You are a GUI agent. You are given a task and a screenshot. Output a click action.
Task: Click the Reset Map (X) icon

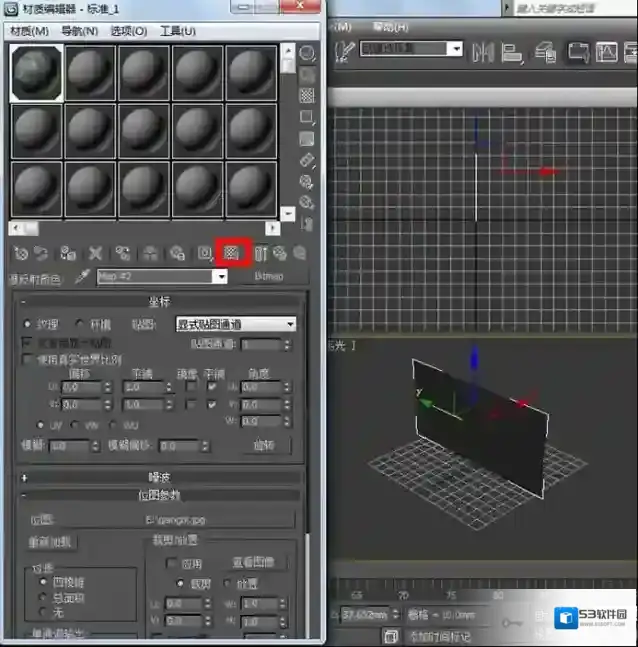pyautogui.click(x=95, y=254)
